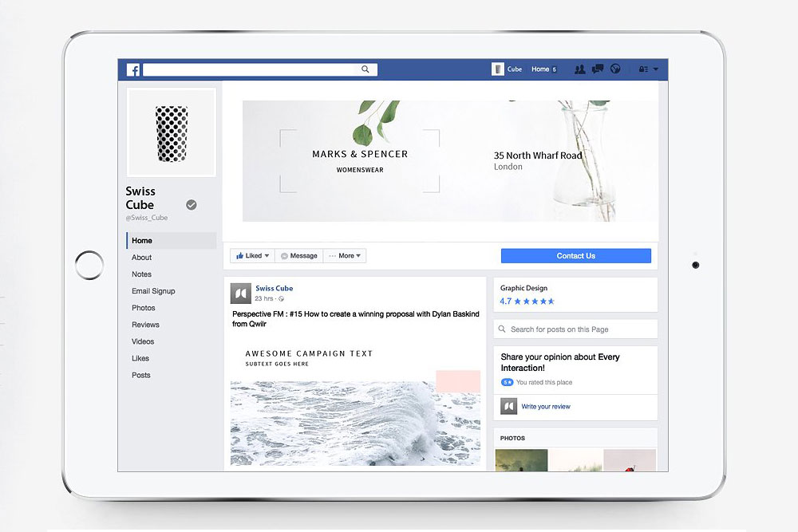Viewport: 798px width, 532px height.
Task: Click the post author avatar icon
Action: point(241,294)
